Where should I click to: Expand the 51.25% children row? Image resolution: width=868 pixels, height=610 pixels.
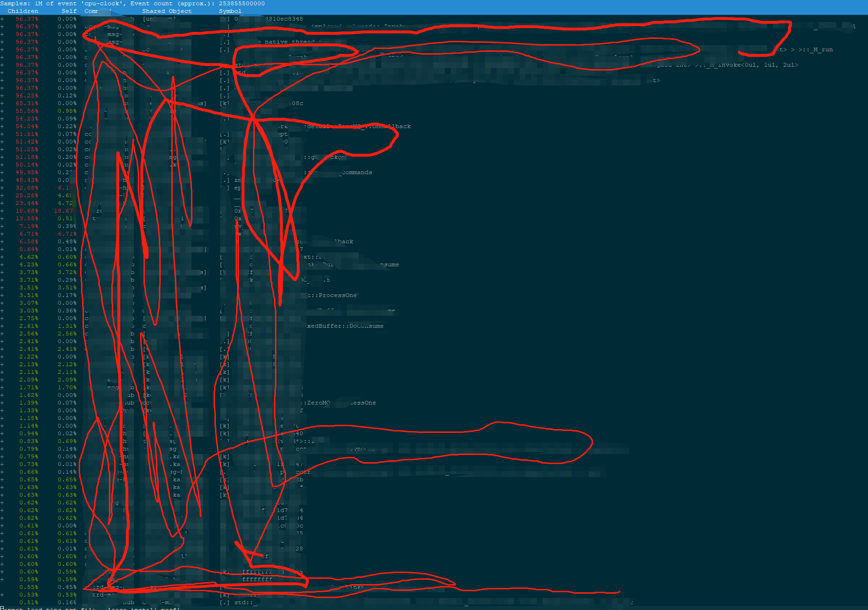(x=2, y=150)
